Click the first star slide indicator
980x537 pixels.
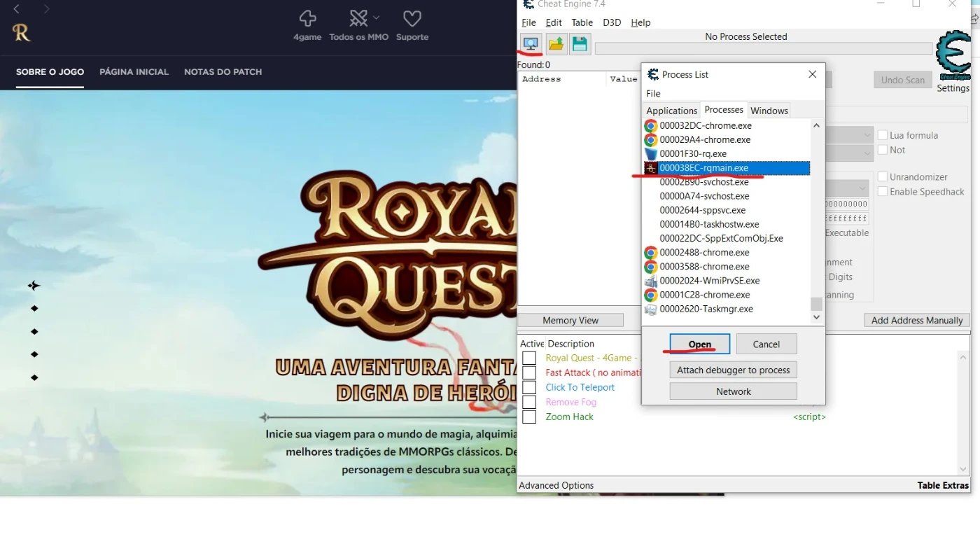(34, 286)
